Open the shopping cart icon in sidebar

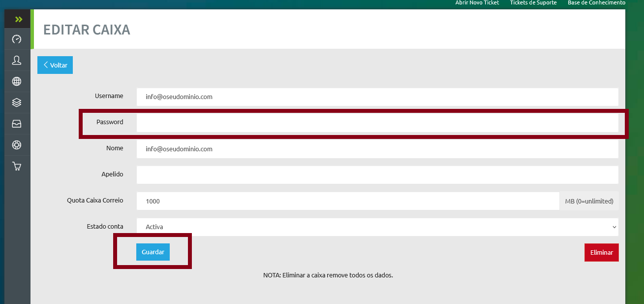pyautogui.click(x=17, y=167)
